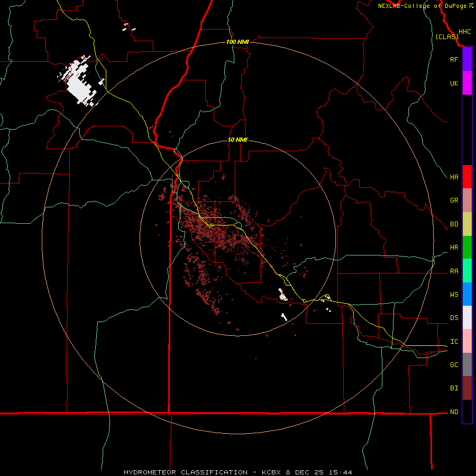Image resolution: width=476 pixels, height=476 pixels.
Task: Click the GC legend label
Action: tap(454, 365)
